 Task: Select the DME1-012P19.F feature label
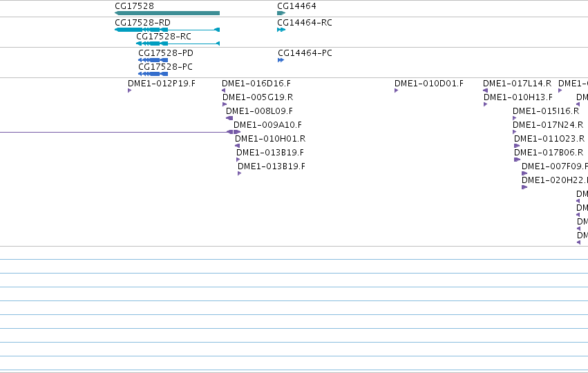(x=162, y=83)
